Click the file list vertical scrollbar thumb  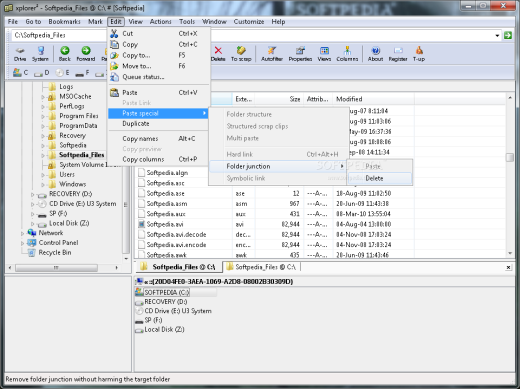tap(510, 157)
